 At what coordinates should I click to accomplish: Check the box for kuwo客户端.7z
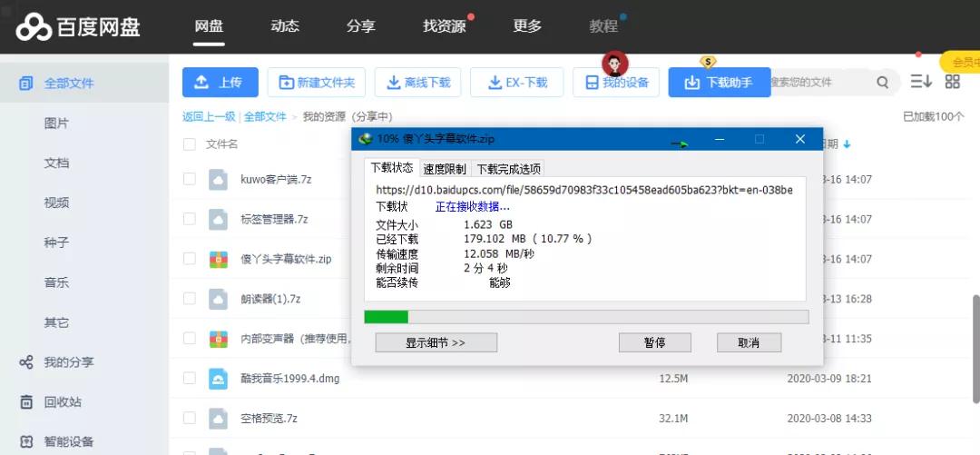point(190,179)
